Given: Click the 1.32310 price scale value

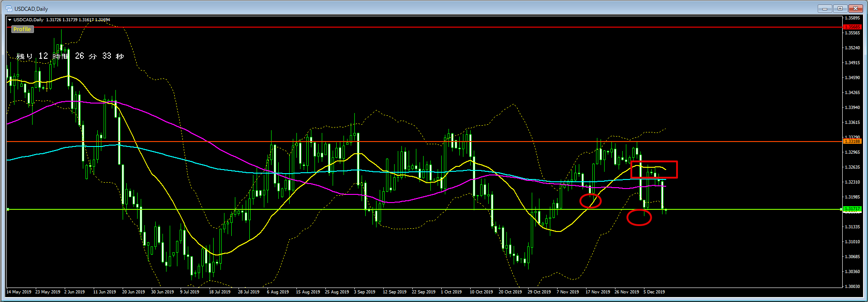Looking at the screenshot, I should coord(853,182).
